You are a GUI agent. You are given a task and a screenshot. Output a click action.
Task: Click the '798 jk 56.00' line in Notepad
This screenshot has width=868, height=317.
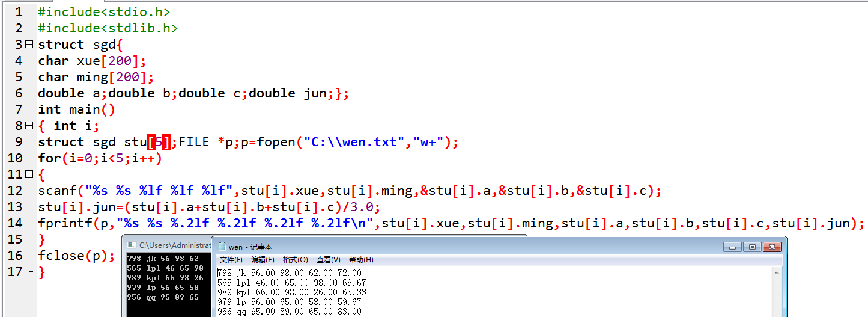pyautogui.click(x=290, y=273)
